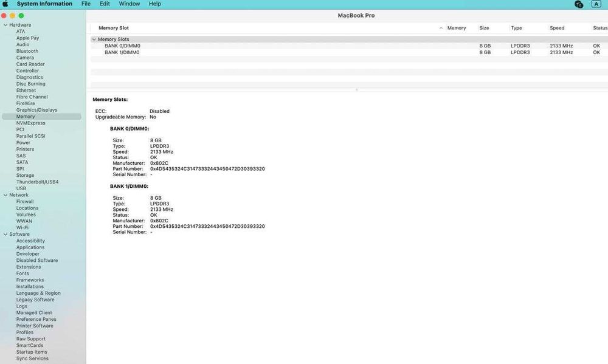Click the sort direction arrow in header
The image size is (608, 364).
click(x=441, y=28)
